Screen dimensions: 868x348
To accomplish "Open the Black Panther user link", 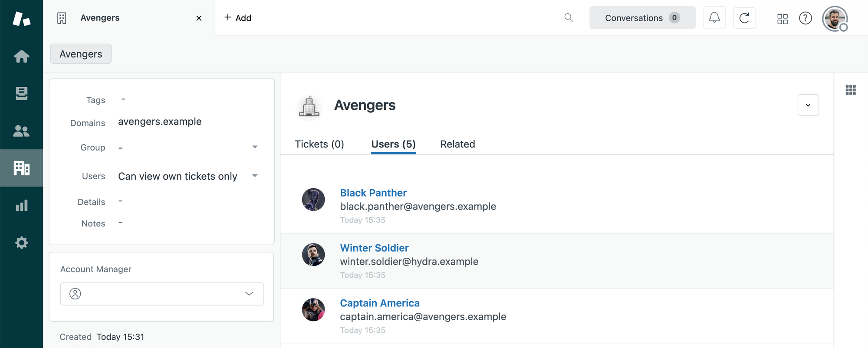I will (373, 193).
